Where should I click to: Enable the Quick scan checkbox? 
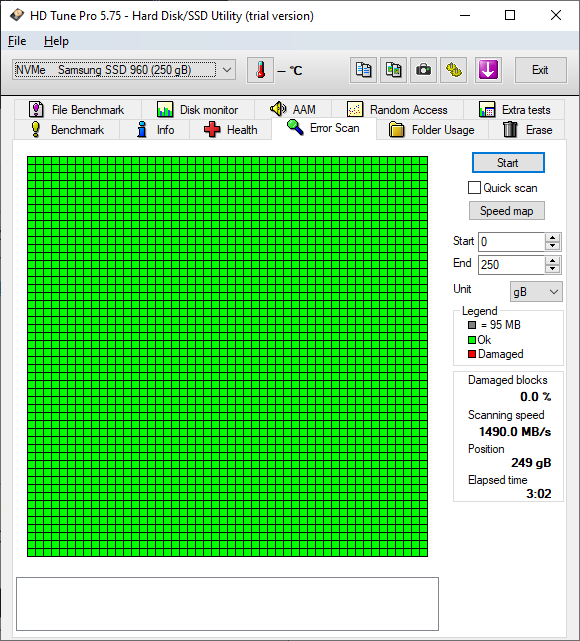coord(474,188)
